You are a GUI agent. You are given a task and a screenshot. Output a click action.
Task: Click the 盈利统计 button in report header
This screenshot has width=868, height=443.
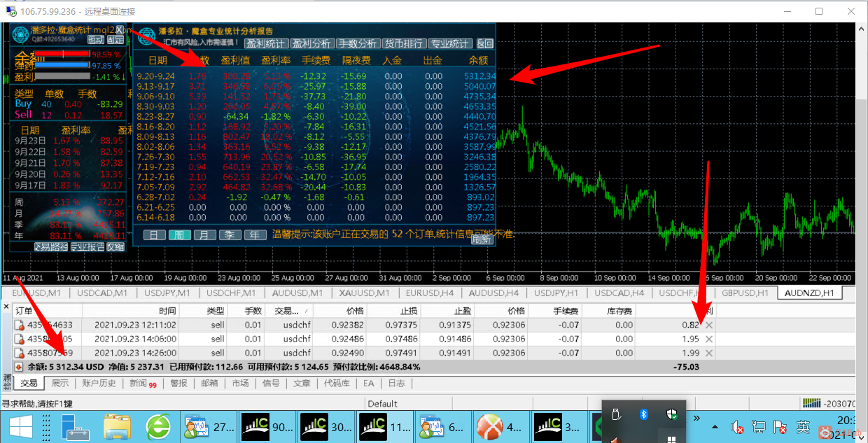click(265, 43)
